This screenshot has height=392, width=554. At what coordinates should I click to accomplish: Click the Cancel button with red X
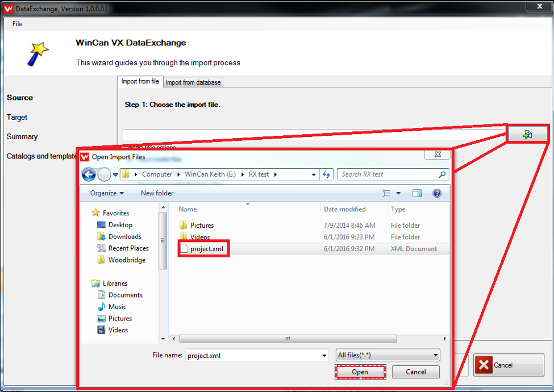(x=507, y=366)
